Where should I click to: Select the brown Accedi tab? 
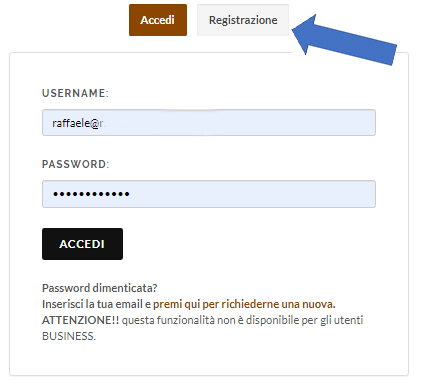pos(158,20)
